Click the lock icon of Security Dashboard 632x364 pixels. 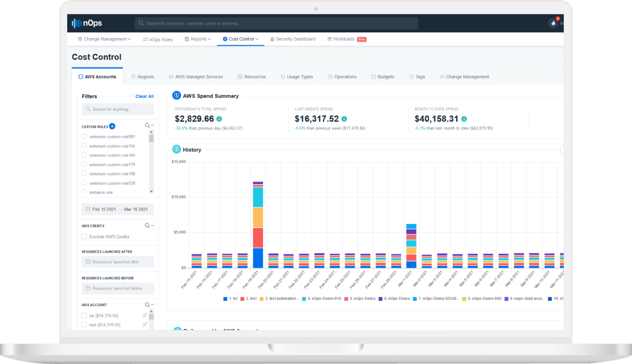pyautogui.click(x=272, y=39)
